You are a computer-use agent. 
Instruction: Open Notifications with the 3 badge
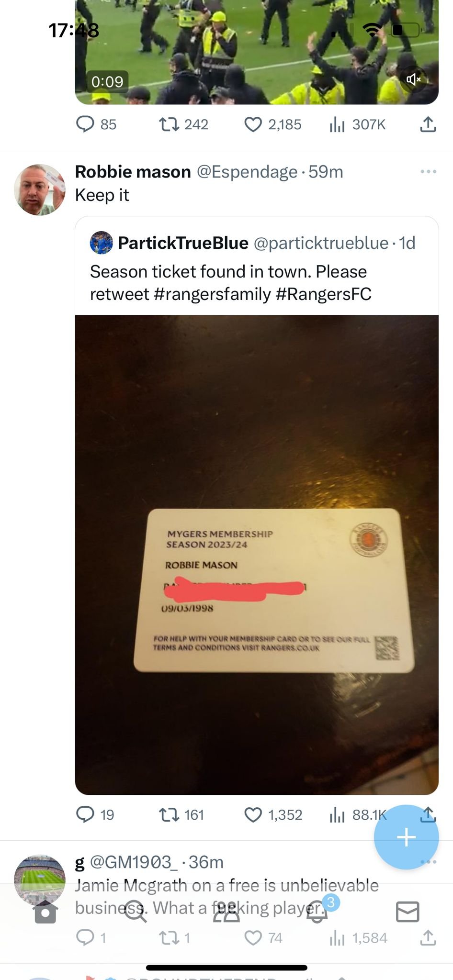pos(317,912)
